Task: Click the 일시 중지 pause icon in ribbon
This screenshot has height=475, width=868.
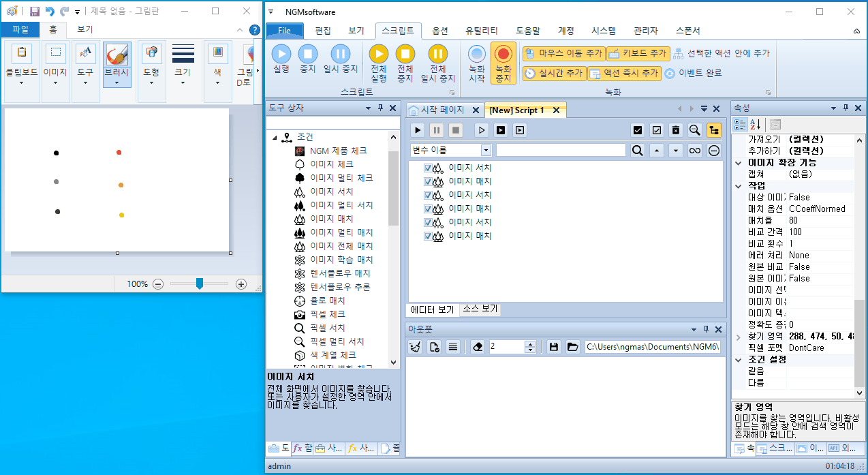Action: coord(340,54)
